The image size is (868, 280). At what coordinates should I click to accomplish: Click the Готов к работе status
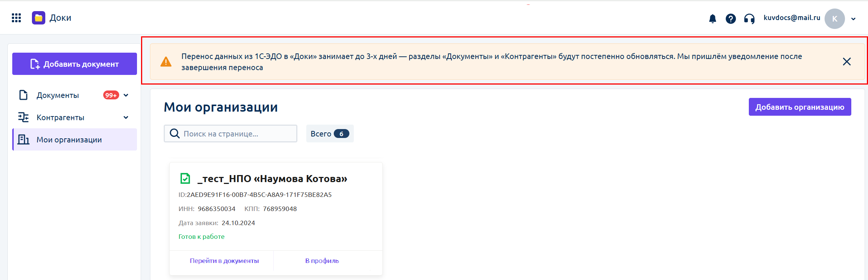pyautogui.click(x=202, y=237)
